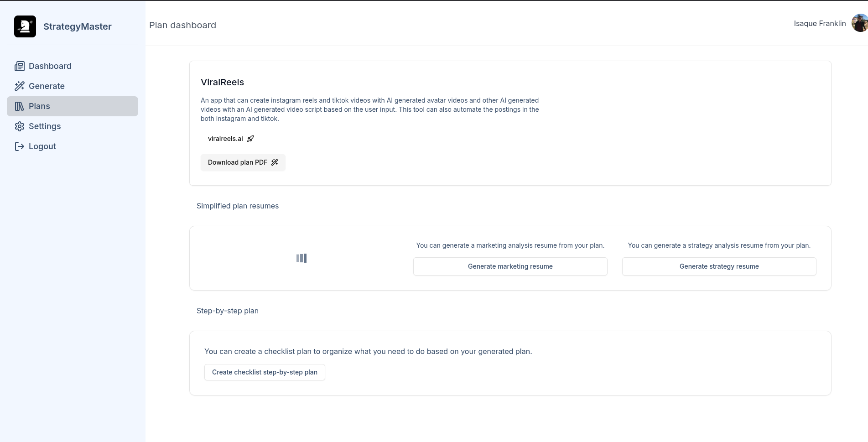868x442 pixels.
Task: Open the Generate menu item
Action: click(47, 86)
